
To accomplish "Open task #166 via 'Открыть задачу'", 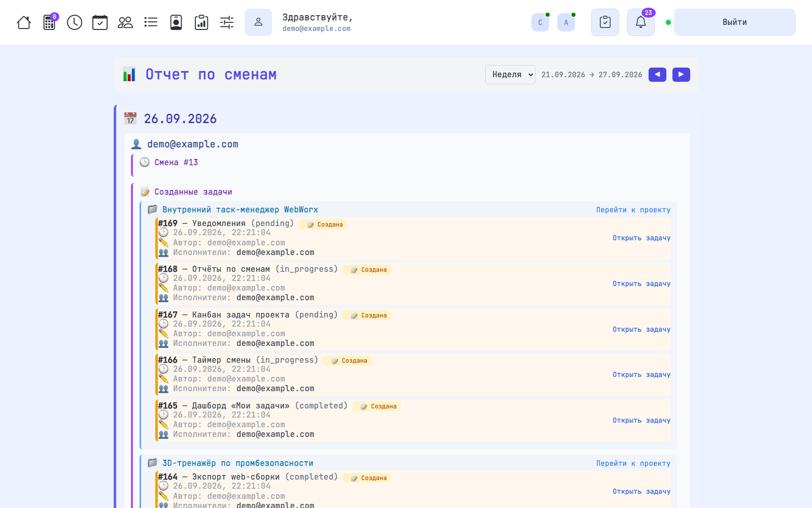I will pos(641,374).
